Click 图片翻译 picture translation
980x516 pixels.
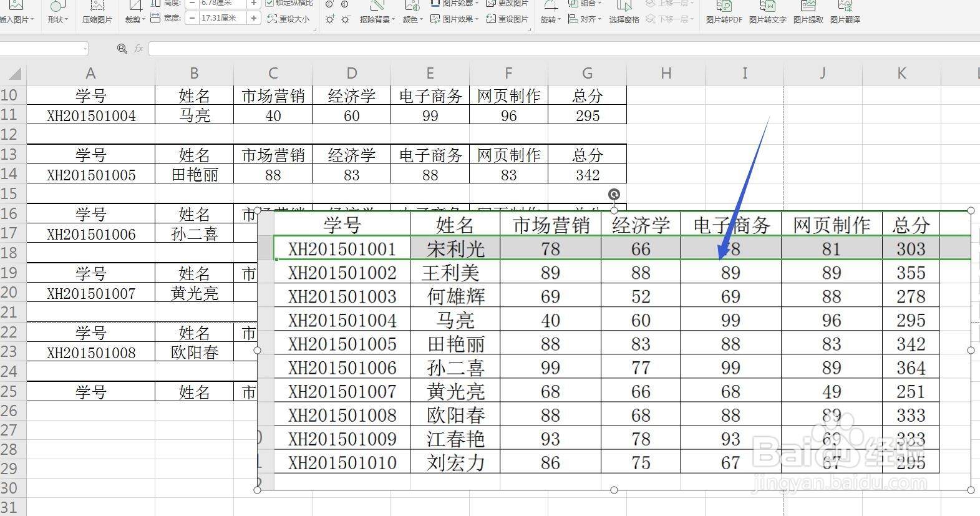tap(845, 12)
